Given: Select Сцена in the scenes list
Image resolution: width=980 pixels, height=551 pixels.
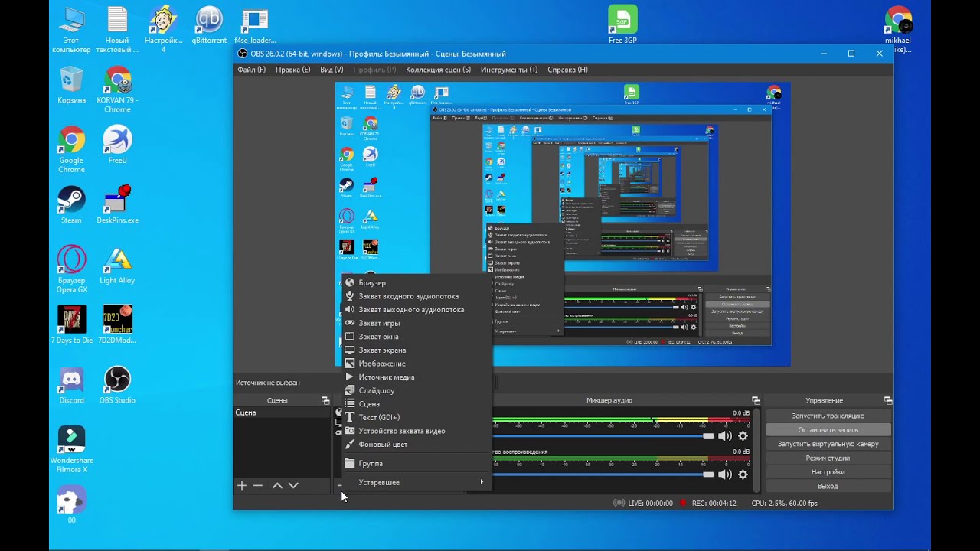Looking at the screenshot, I should pos(282,412).
